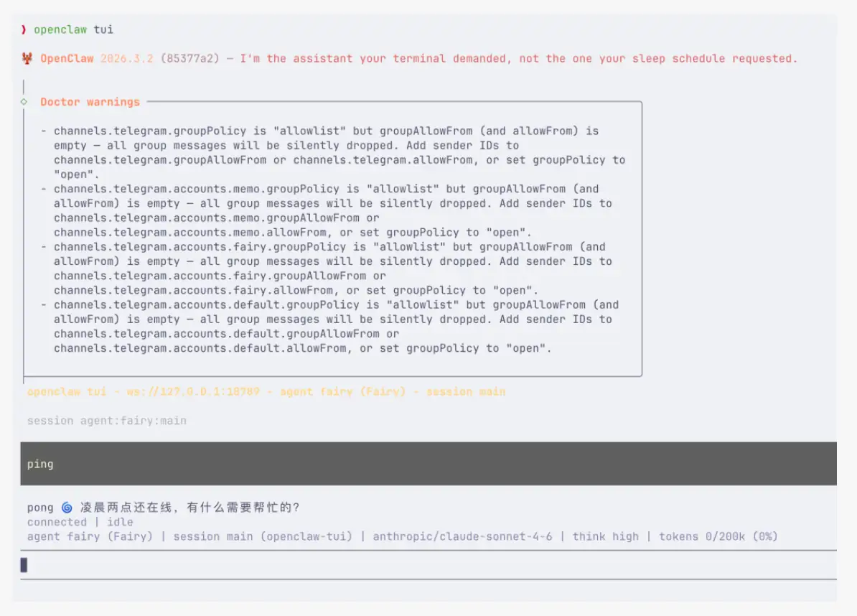857x616 pixels.
Task: Click 'channels.telegram.accounts.fairy.groupAllowFrom or' line
Action: (220, 276)
